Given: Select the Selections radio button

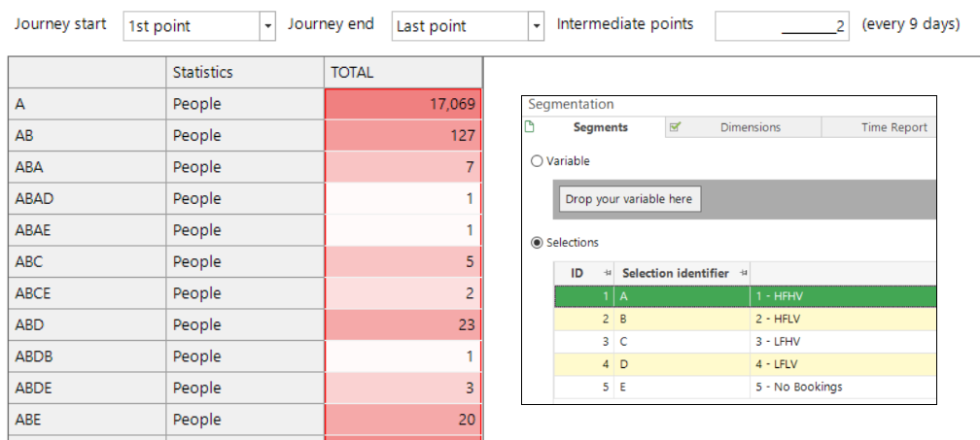Looking at the screenshot, I should point(537,243).
